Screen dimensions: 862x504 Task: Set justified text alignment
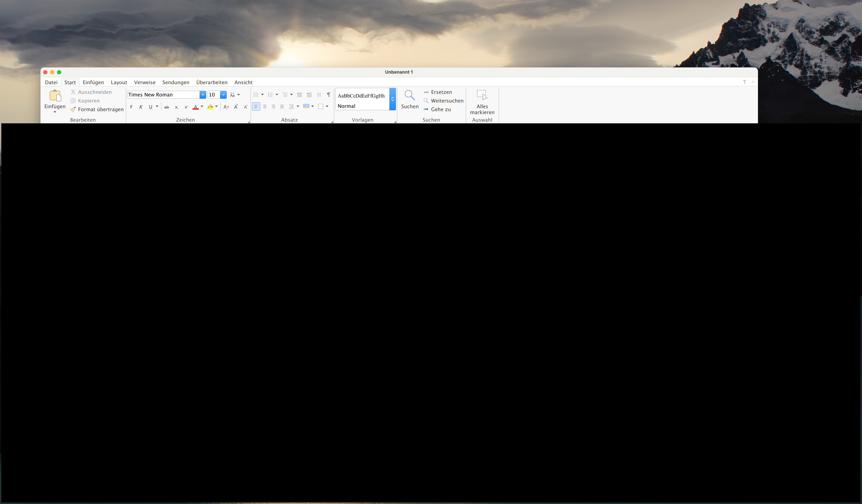(x=282, y=106)
